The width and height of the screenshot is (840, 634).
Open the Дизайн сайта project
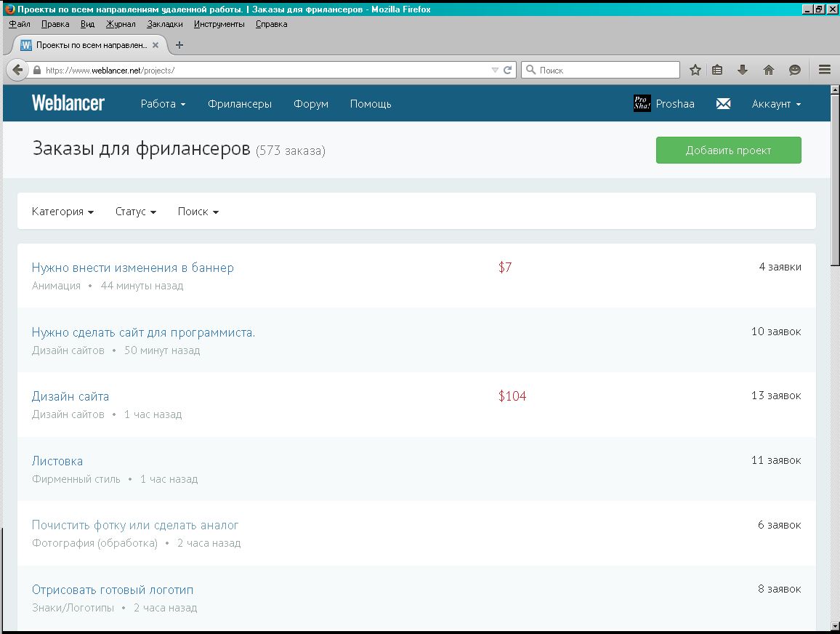coord(70,396)
